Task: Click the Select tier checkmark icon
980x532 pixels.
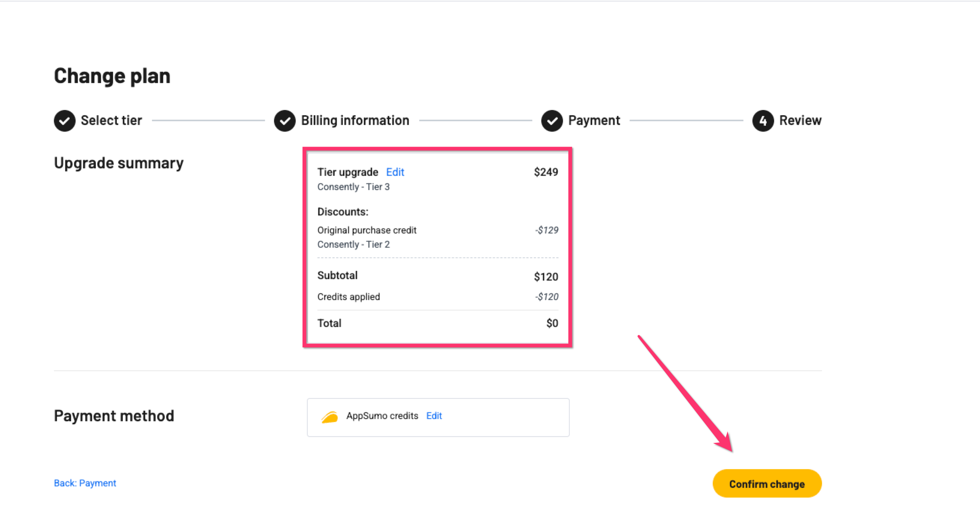Action: [65, 121]
